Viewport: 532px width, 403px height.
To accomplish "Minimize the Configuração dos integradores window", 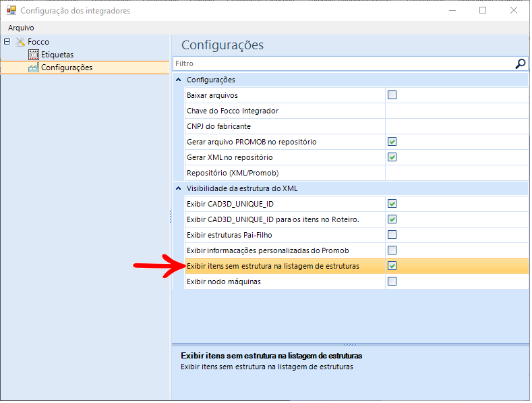I will [x=452, y=11].
